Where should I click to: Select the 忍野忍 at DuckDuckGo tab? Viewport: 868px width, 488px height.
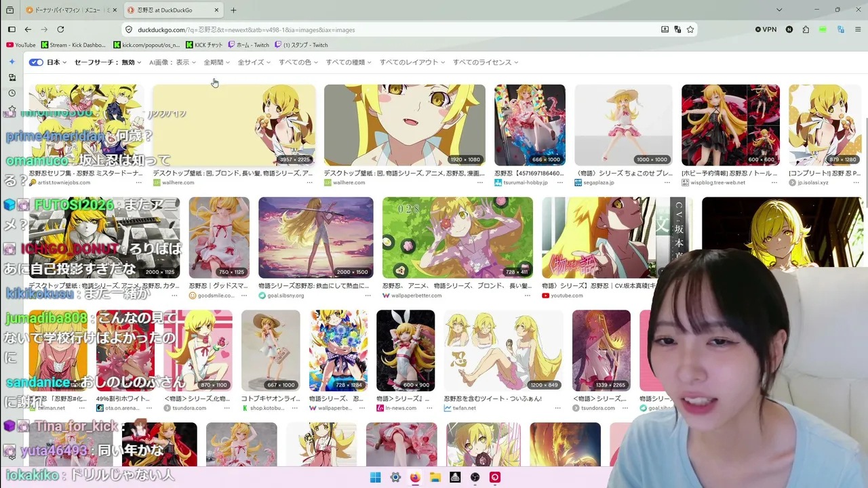coord(174,10)
